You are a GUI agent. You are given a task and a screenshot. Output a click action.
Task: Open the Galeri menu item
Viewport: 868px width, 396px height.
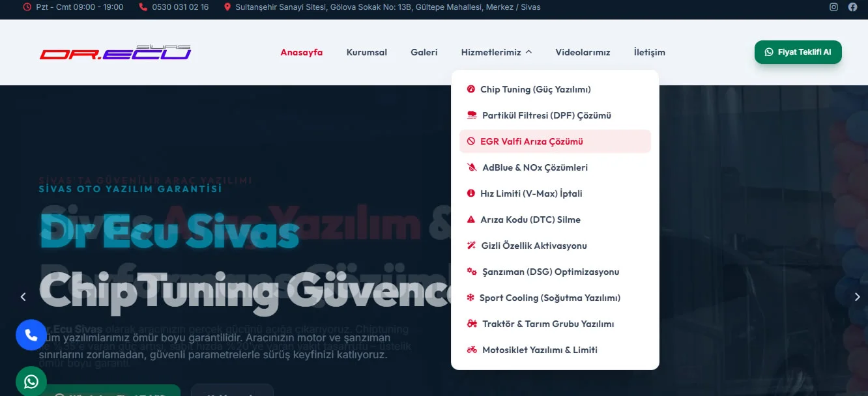pos(424,52)
